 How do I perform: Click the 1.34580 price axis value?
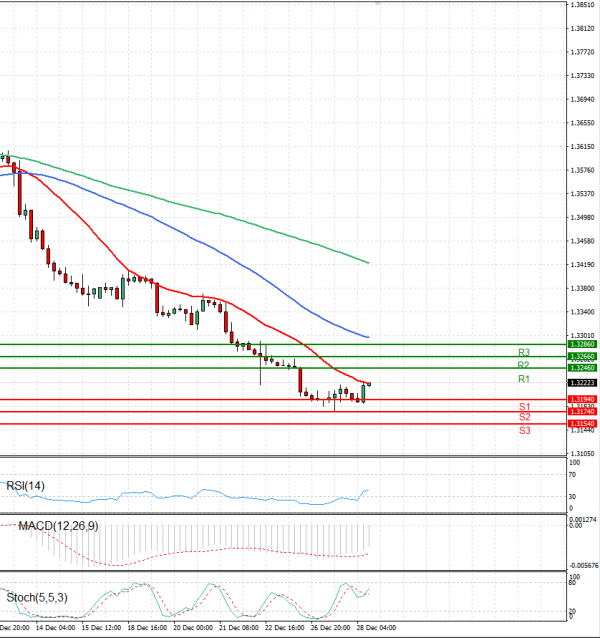(583, 241)
